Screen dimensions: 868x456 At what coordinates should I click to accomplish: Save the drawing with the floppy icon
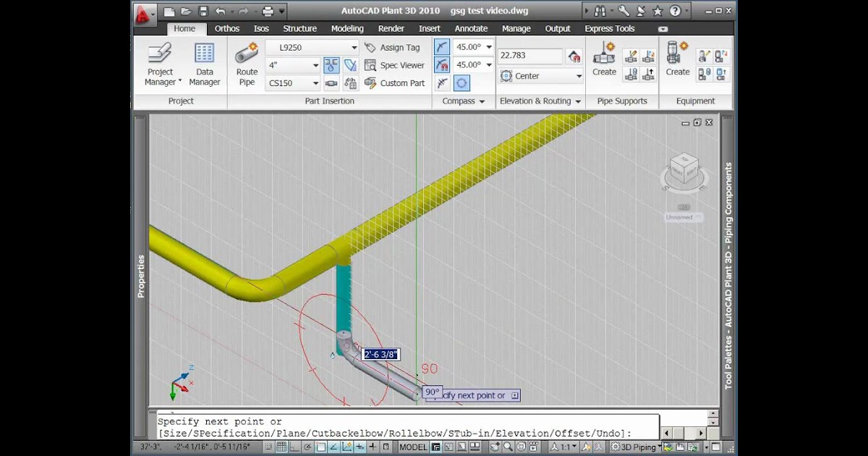203,12
